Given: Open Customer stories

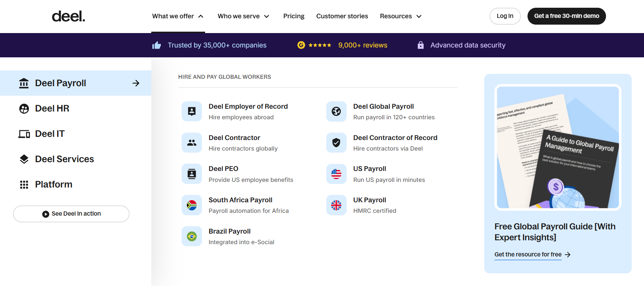Looking at the screenshot, I should (x=342, y=16).
